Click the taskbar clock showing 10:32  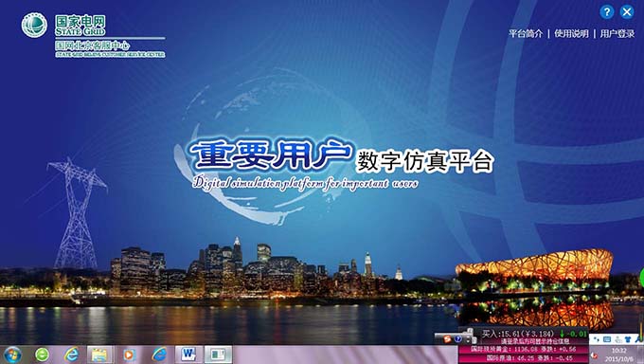618,355
